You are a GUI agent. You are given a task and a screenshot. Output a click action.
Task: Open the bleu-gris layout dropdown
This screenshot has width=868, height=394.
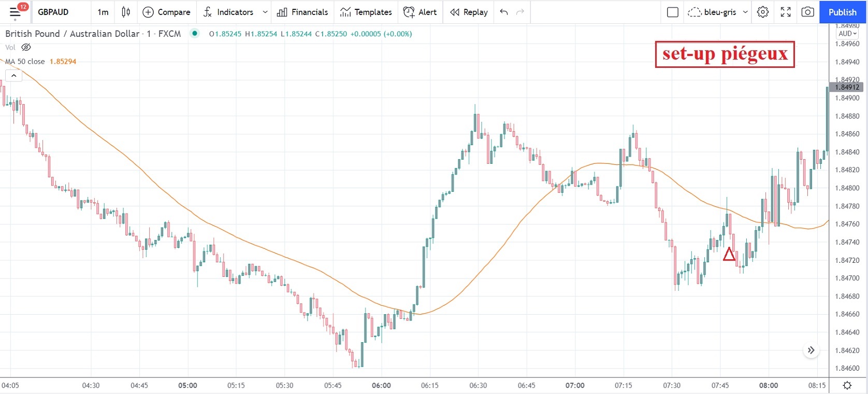pyautogui.click(x=745, y=12)
